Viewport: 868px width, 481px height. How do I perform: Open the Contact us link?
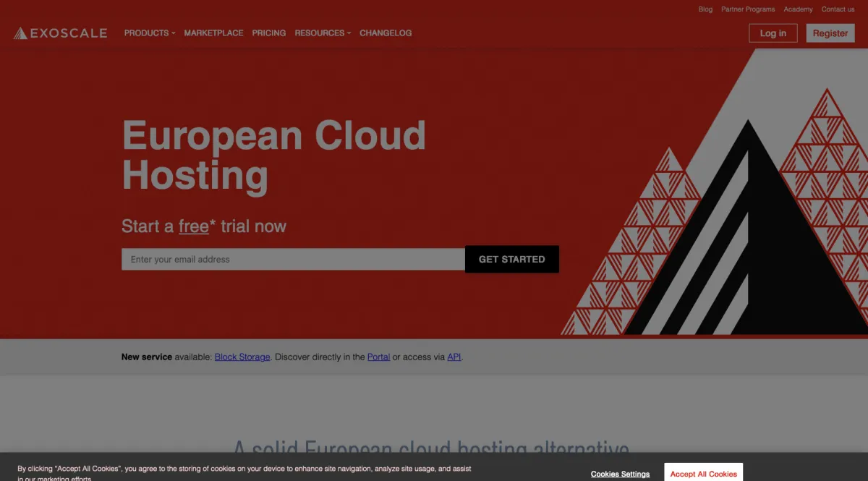pyautogui.click(x=838, y=9)
